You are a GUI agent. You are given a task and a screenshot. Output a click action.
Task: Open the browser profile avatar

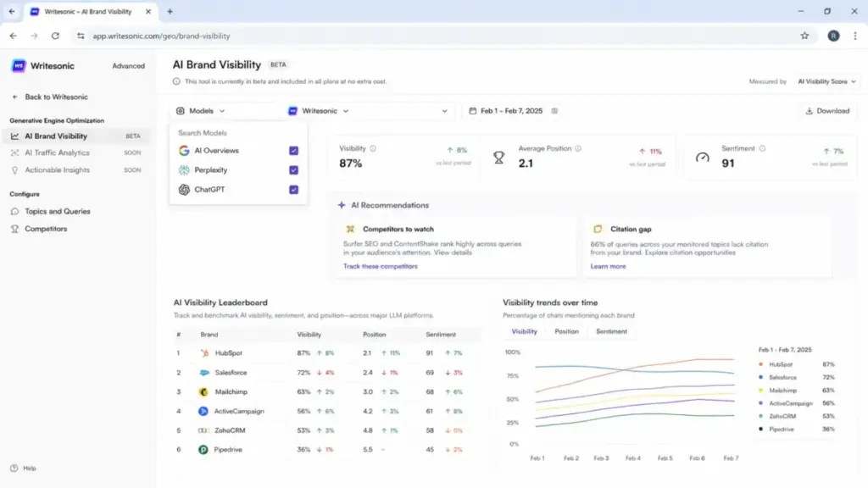(833, 36)
